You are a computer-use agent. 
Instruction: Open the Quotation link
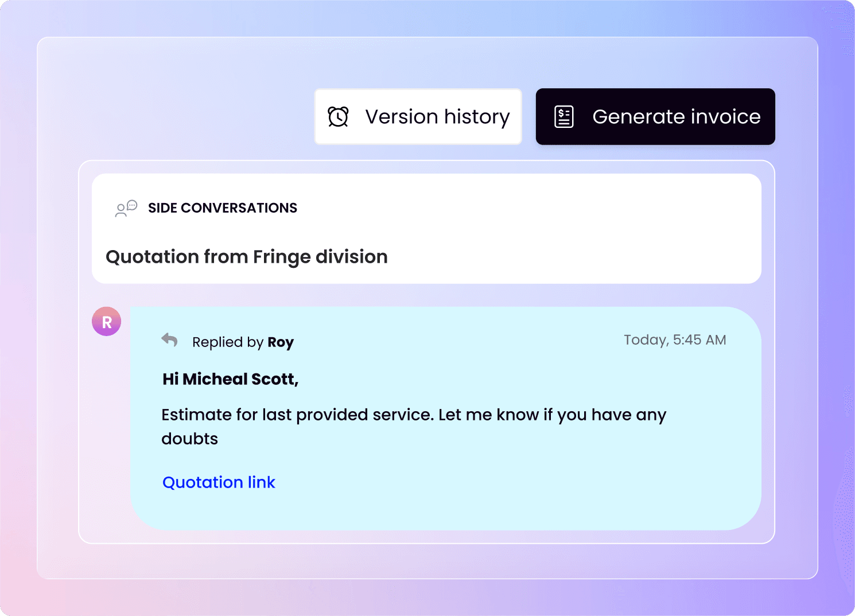coord(219,482)
